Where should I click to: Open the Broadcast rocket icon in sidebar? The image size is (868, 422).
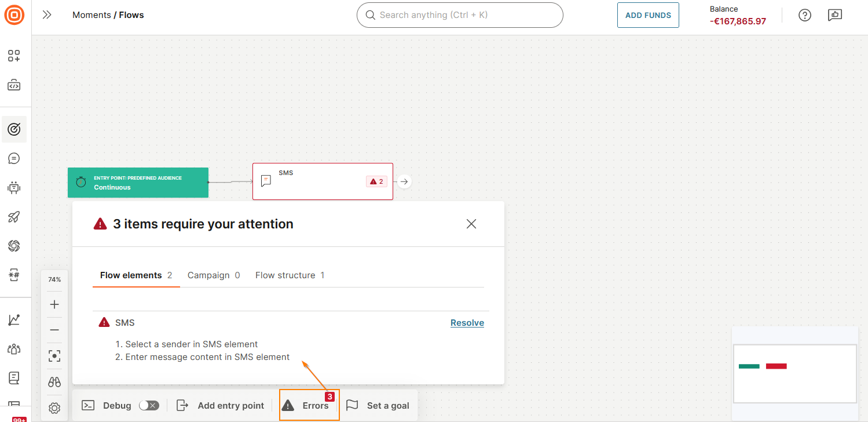(14, 216)
